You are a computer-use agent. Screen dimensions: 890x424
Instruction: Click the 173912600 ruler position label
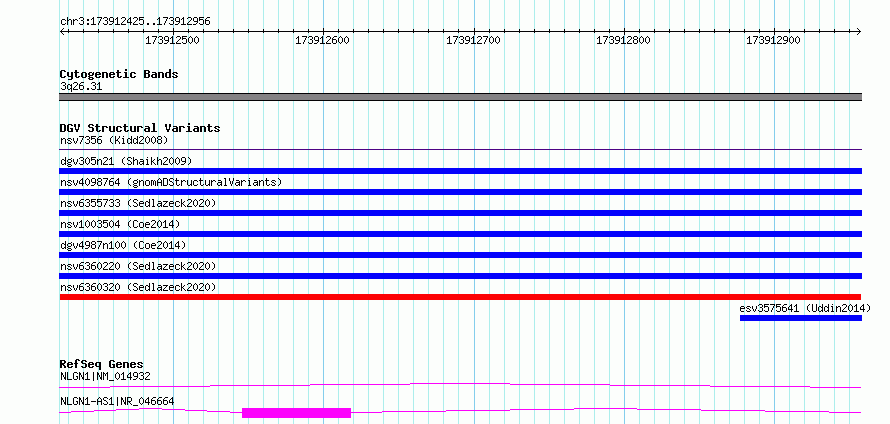coord(322,40)
